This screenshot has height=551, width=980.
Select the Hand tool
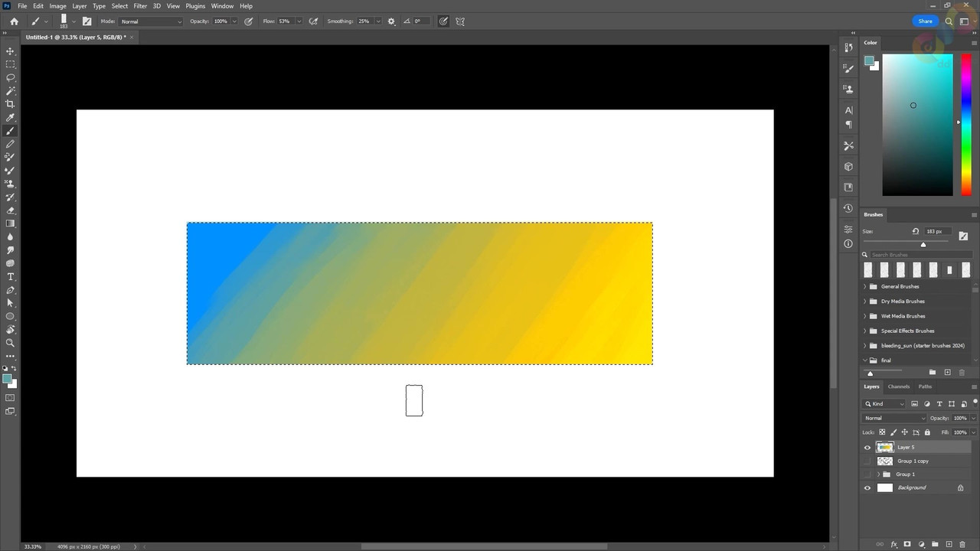point(11,330)
